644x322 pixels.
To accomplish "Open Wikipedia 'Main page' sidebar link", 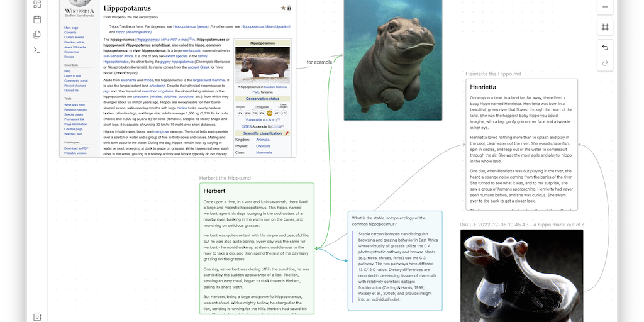I will (71, 28).
